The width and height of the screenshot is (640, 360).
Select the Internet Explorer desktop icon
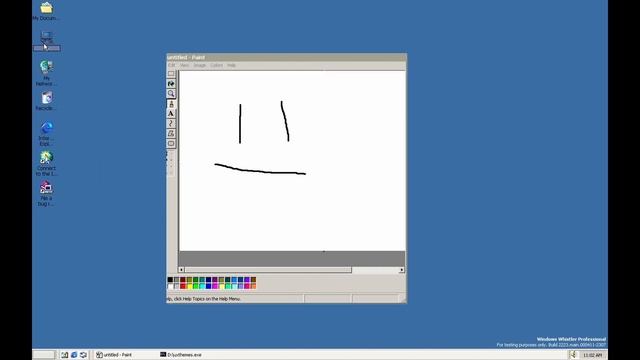[46, 133]
